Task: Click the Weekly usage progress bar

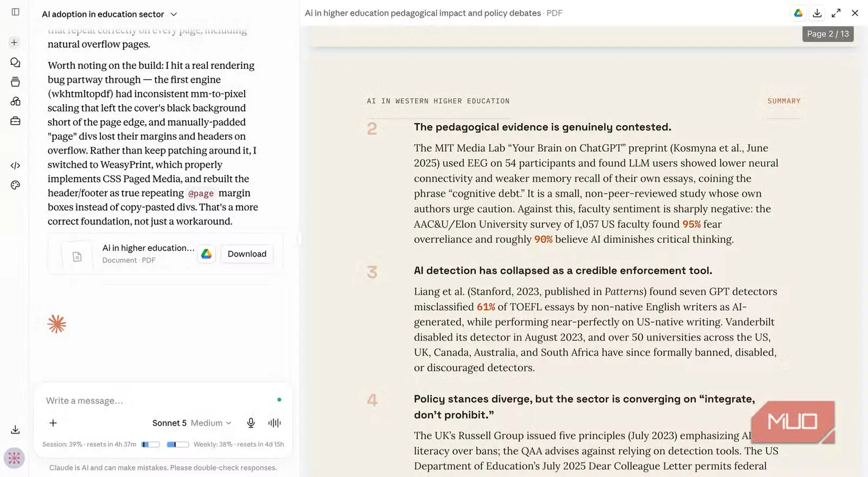Action: click(177, 444)
